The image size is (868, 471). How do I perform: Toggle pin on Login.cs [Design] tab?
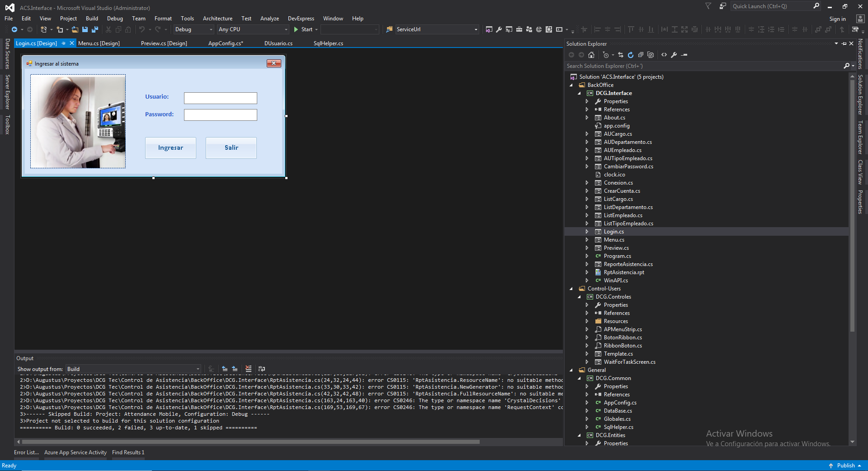64,43
